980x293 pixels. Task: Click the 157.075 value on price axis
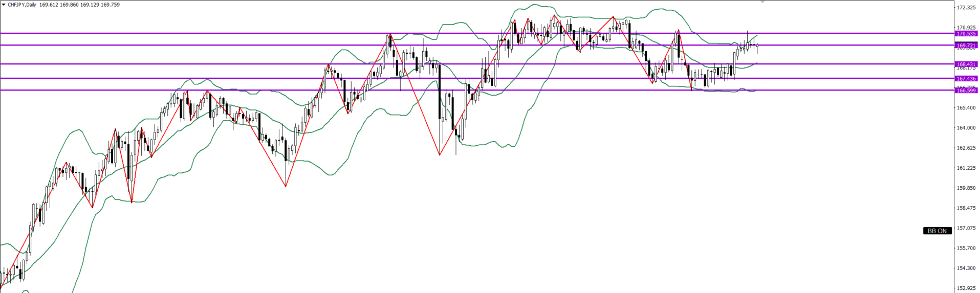(966, 228)
